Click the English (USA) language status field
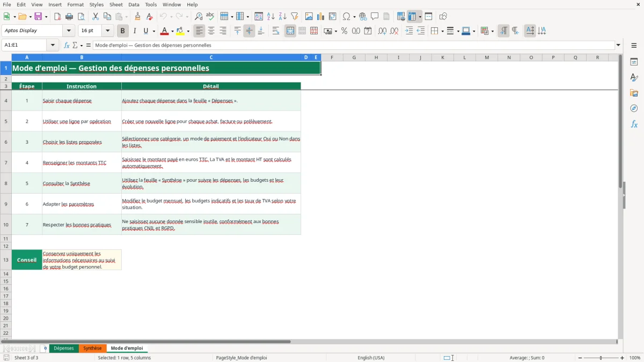 [x=371, y=358]
